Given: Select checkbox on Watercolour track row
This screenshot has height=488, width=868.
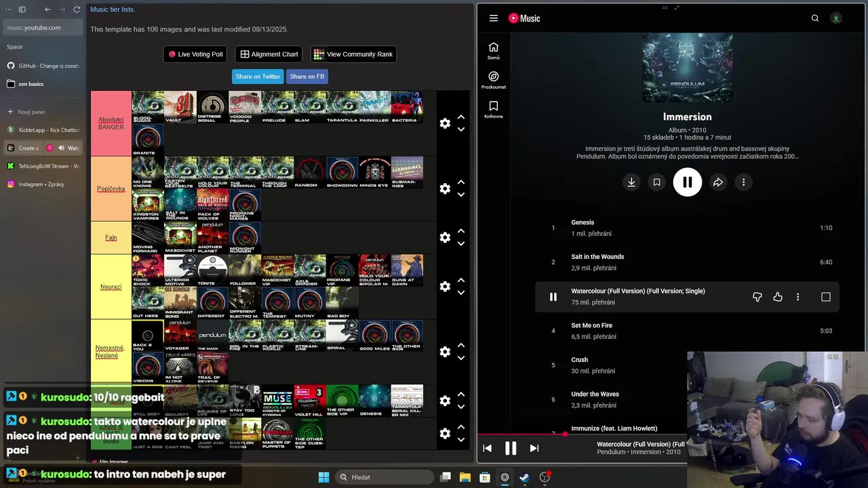Looking at the screenshot, I should (x=825, y=297).
